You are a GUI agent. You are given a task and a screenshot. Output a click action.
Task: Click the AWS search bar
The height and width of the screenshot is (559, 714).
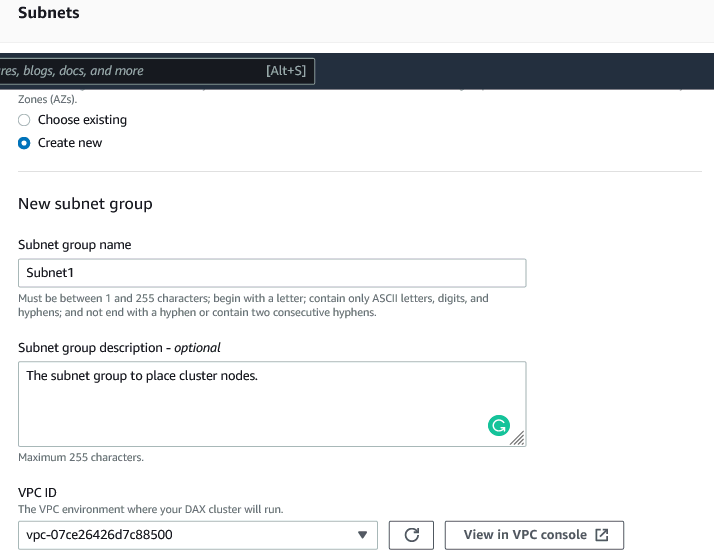[130, 71]
